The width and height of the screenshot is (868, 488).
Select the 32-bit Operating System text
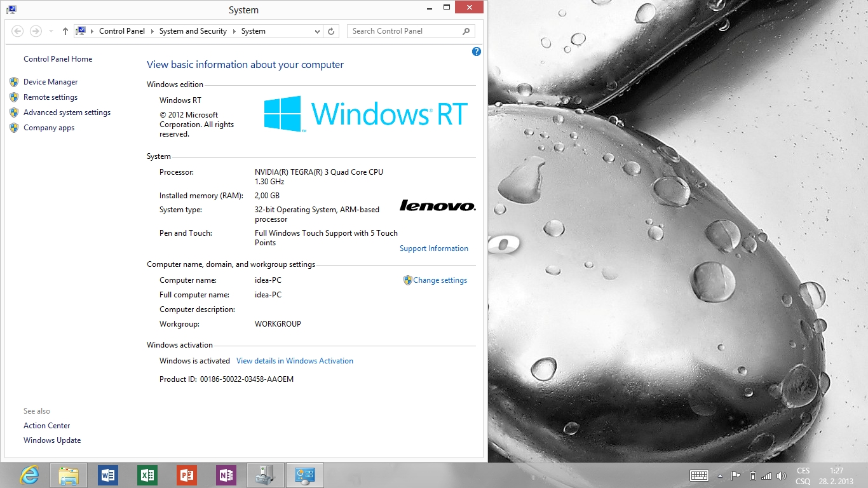pyautogui.click(x=317, y=214)
